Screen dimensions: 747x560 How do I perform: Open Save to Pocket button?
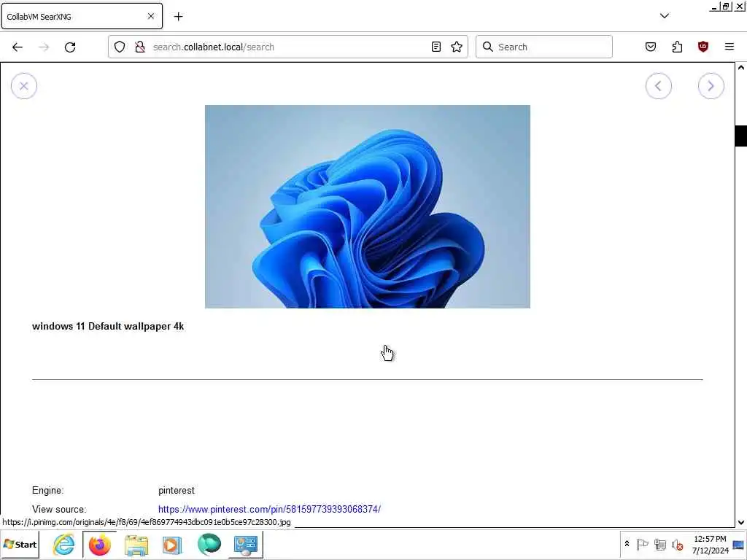click(650, 47)
